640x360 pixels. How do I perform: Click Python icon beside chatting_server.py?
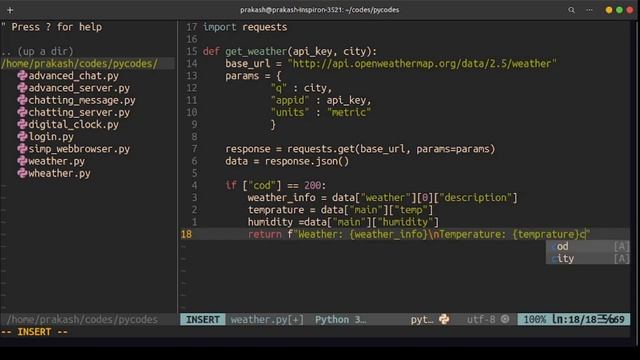pyautogui.click(x=22, y=112)
